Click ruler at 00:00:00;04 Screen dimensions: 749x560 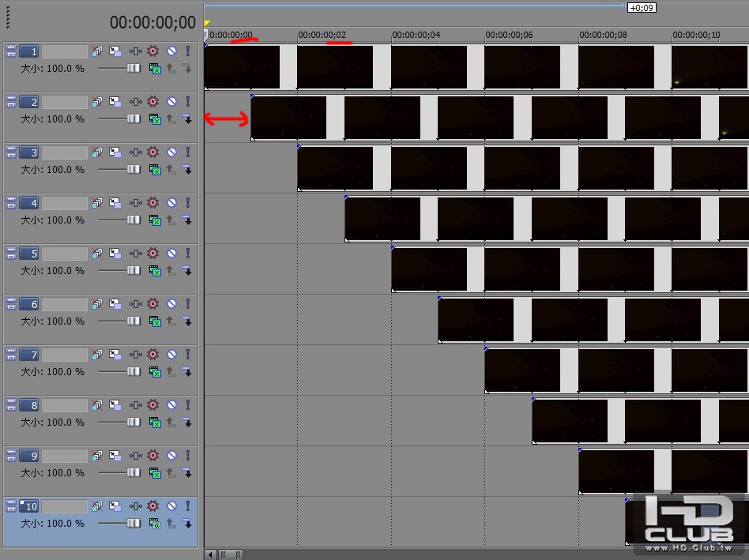click(x=416, y=35)
